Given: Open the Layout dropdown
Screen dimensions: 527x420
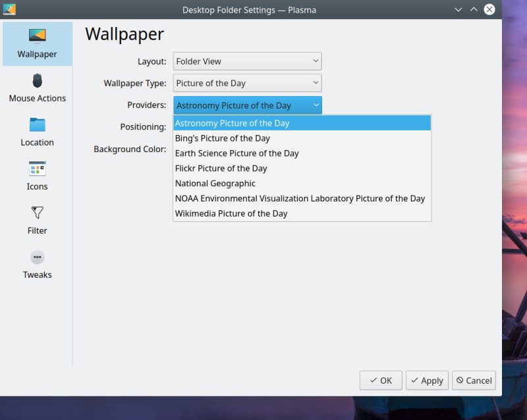Looking at the screenshot, I should click(x=247, y=61).
